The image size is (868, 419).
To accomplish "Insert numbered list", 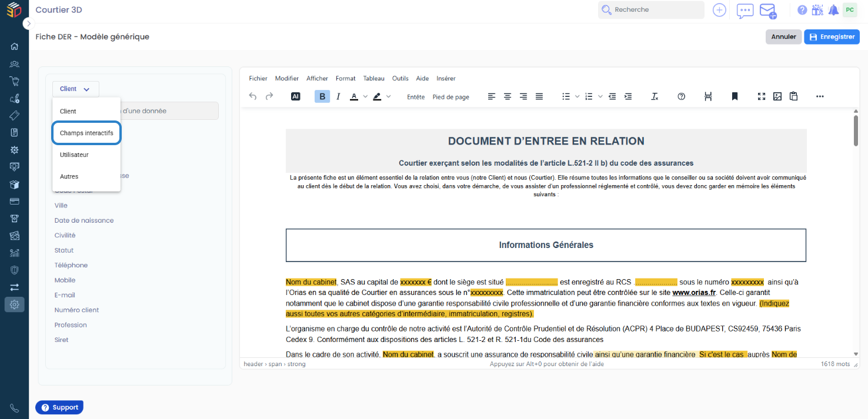I will click(589, 96).
